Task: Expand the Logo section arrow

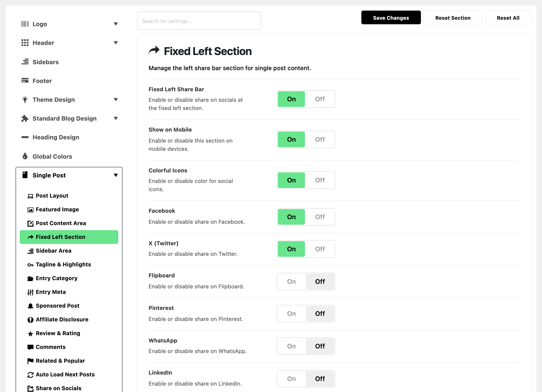Action: (116, 24)
